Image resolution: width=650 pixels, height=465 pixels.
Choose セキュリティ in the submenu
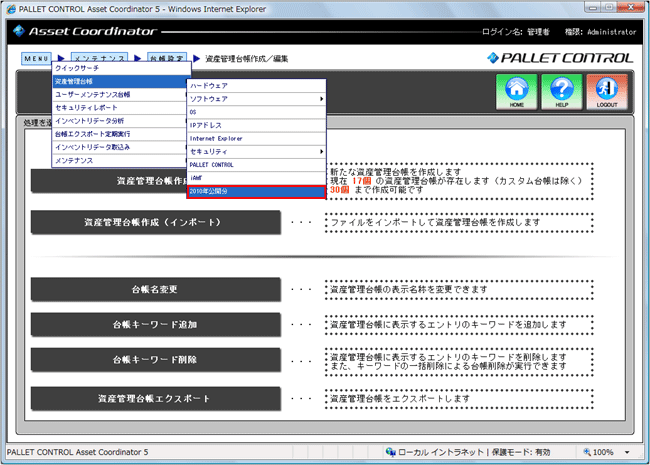coord(256,152)
